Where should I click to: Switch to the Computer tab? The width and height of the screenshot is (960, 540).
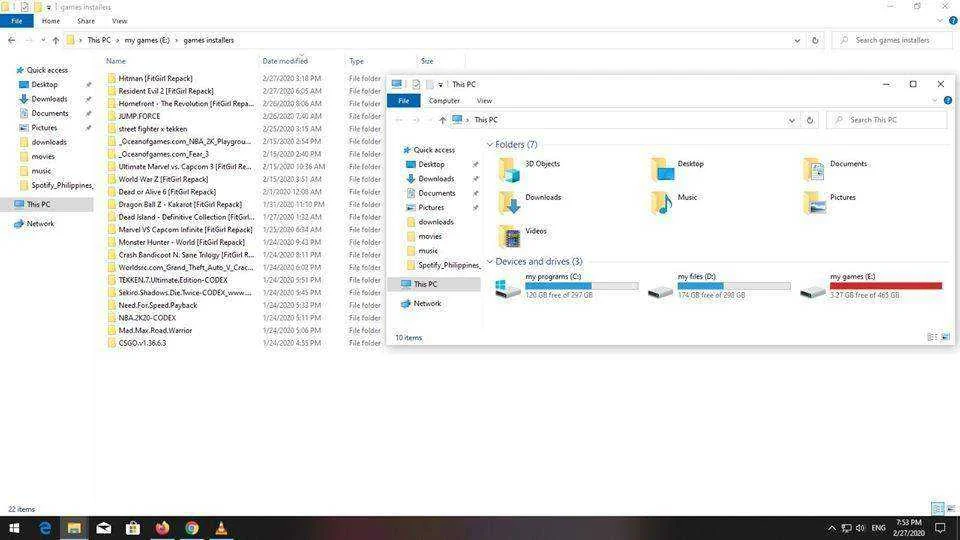click(x=444, y=100)
